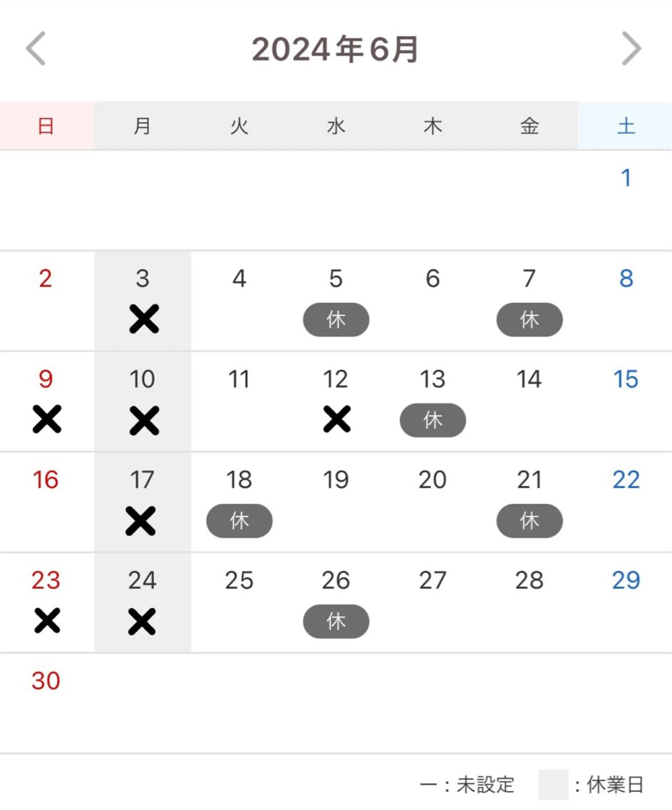Select the X mark under June 23
This screenshot has width=672, height=810.
(x=47, y=621)
